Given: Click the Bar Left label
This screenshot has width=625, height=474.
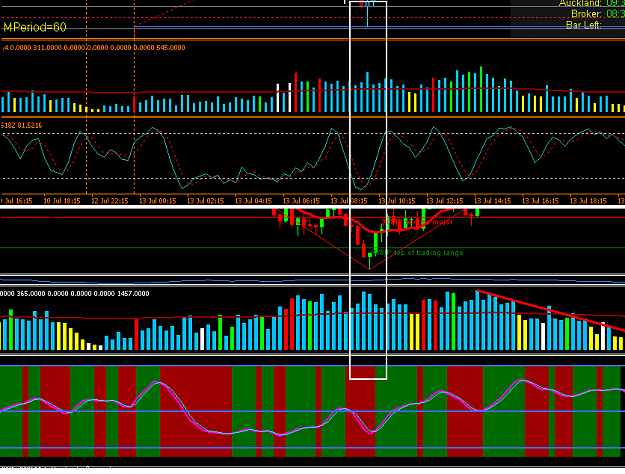Looking at the screenshot, I should 583,25.
